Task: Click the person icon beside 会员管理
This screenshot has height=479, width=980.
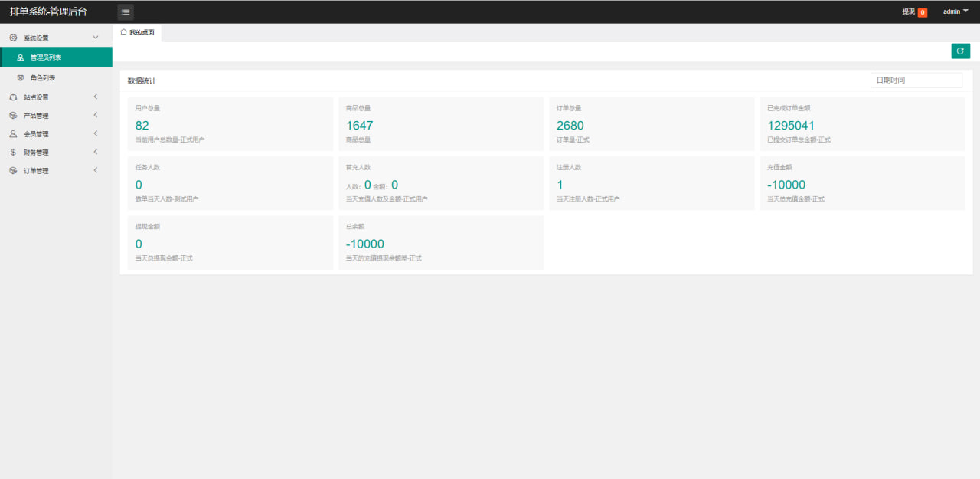Action: pos(13,134)
